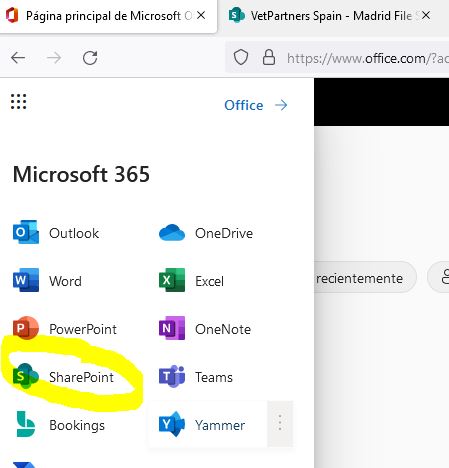
Task: Click the padlock site info icon
Action: 269,57
